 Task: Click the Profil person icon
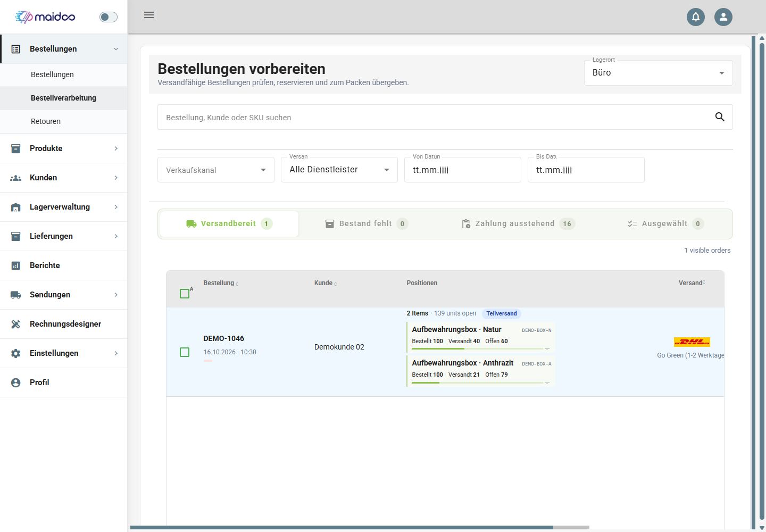point(16,383)
